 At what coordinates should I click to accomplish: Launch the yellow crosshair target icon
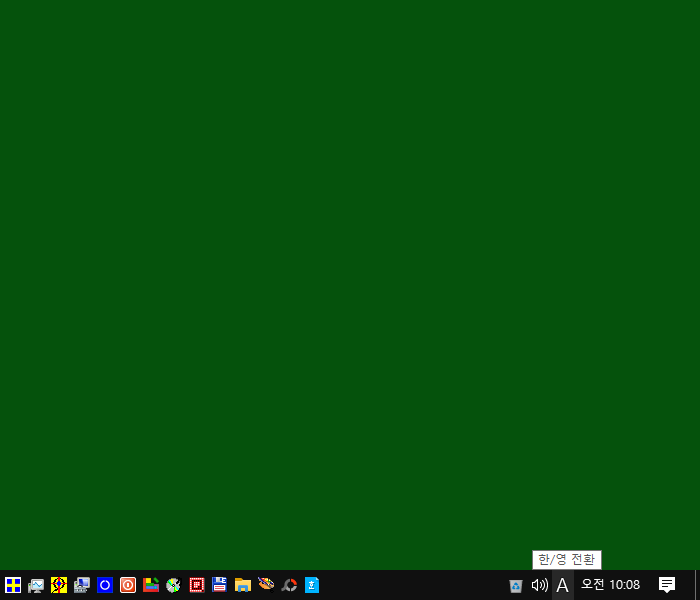59,585
